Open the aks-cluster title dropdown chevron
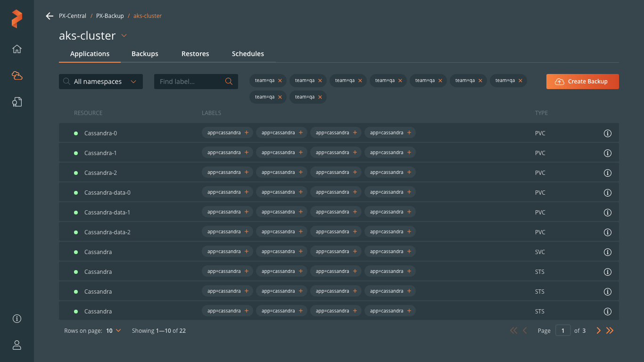 pos(124,36)
